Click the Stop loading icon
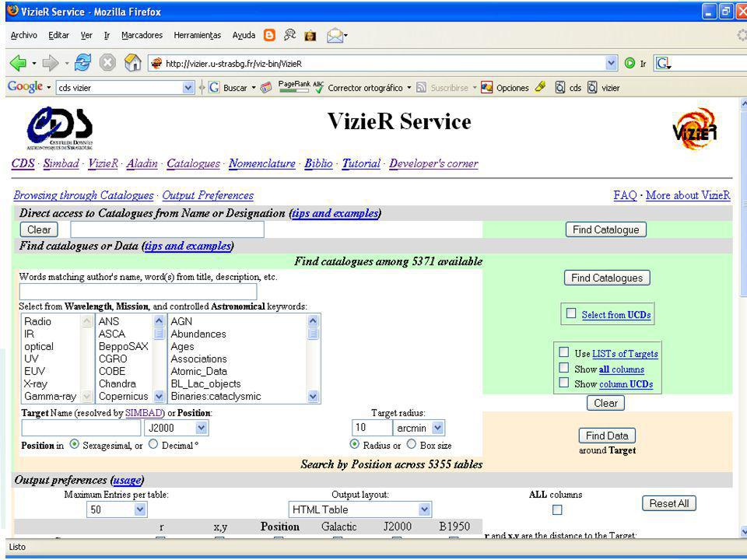Viewport: 747px width, 560px height. [107, 63]
